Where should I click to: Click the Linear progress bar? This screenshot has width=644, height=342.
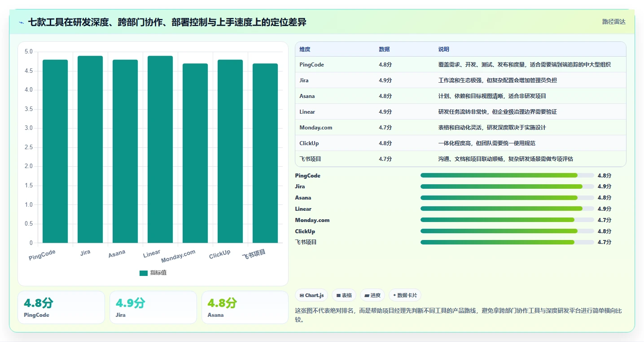507,209
